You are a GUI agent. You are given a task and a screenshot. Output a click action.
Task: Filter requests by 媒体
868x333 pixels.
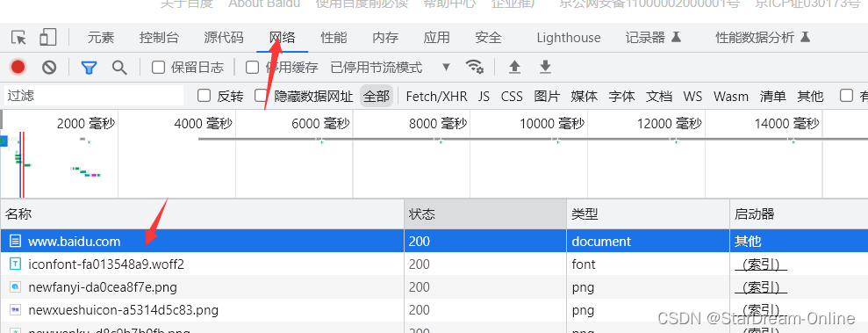(585, 96)
